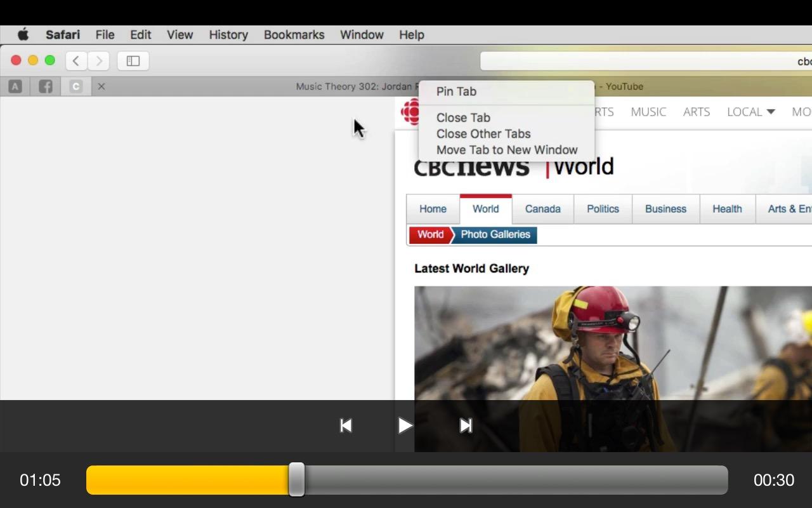812x508 pixels.
Task: Open the Help menu
Action: pyautogui.click(x=412, y=35)
